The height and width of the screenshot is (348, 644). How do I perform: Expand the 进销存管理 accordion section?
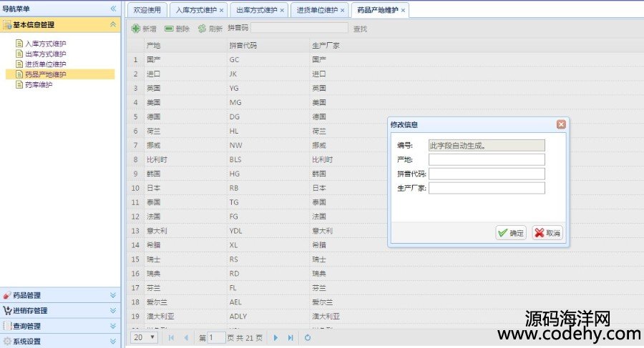coord(112,311)
